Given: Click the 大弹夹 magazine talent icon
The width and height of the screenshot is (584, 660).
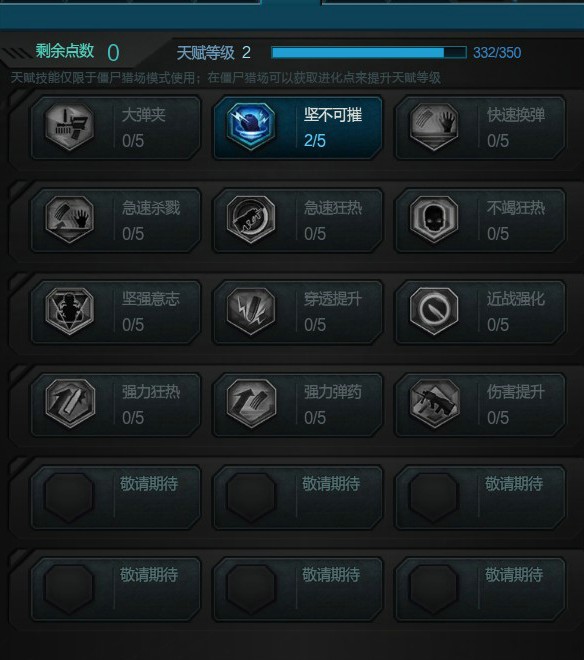Looking at the screenshot, I should pyautogui.click(x=69, y=127).
